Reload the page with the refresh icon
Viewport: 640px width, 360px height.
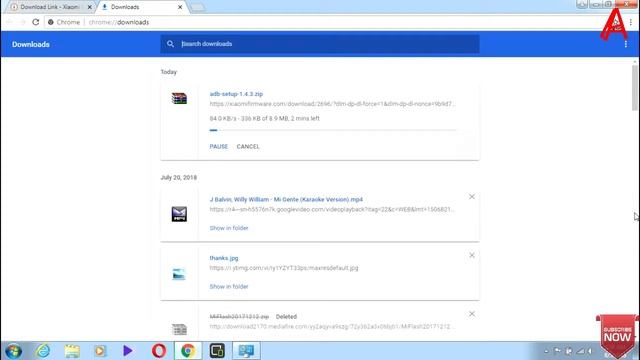point(36,22)
